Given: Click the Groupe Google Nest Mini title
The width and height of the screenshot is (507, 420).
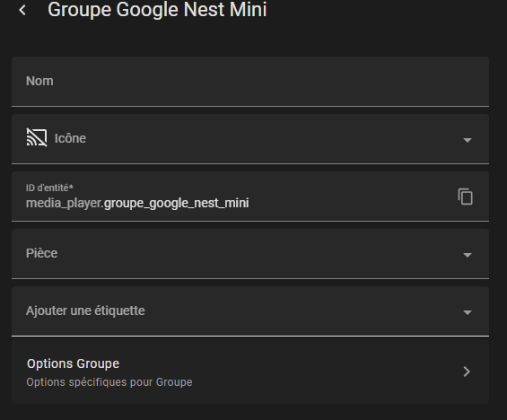Looking at the screenshot, I should coord(157,9).
